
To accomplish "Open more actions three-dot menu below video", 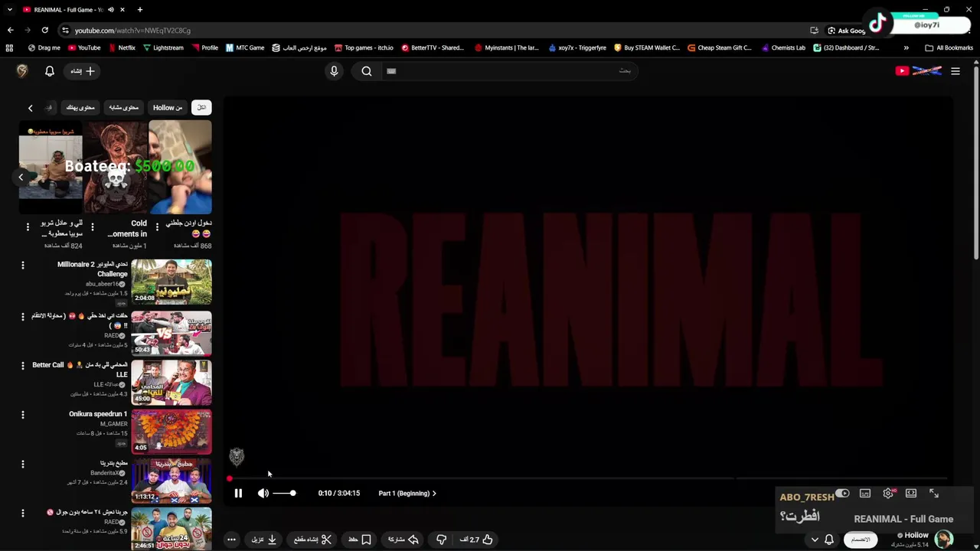I will 231,540.
